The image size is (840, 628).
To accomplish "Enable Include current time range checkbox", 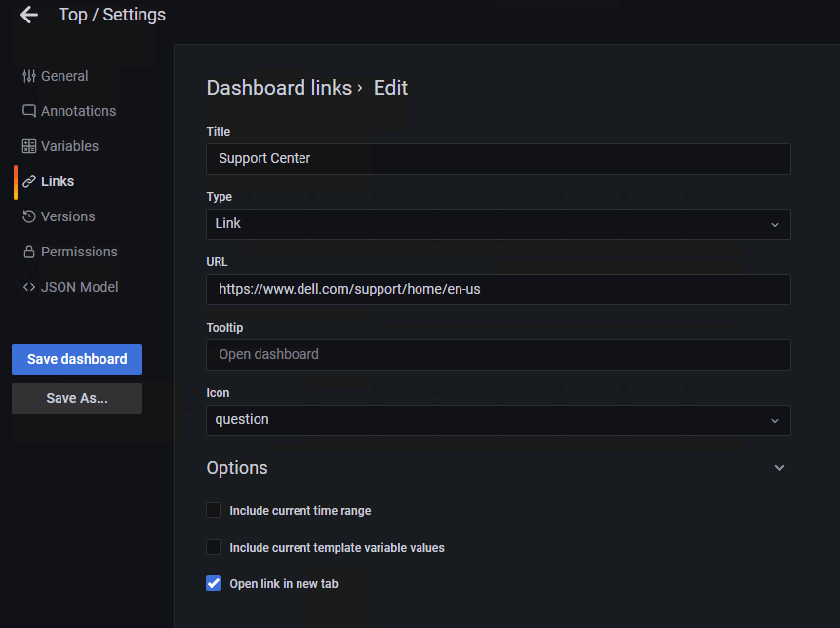I will (x=214, y=510).
